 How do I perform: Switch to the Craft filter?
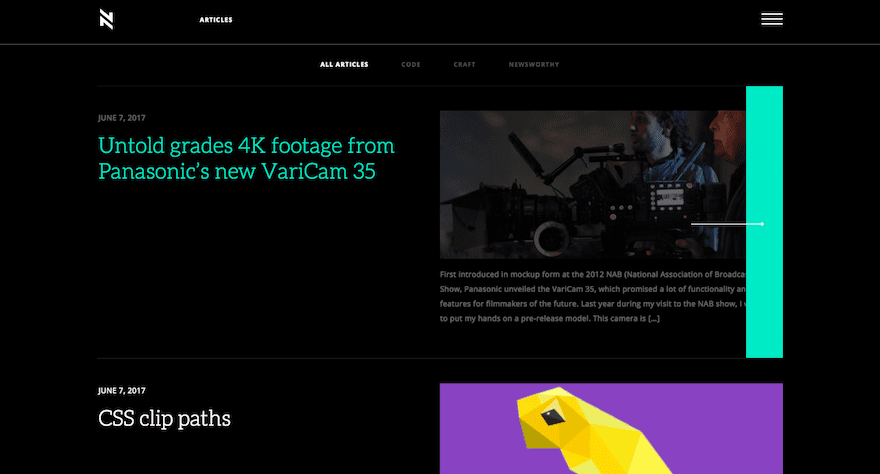click(x=464, y=65)
